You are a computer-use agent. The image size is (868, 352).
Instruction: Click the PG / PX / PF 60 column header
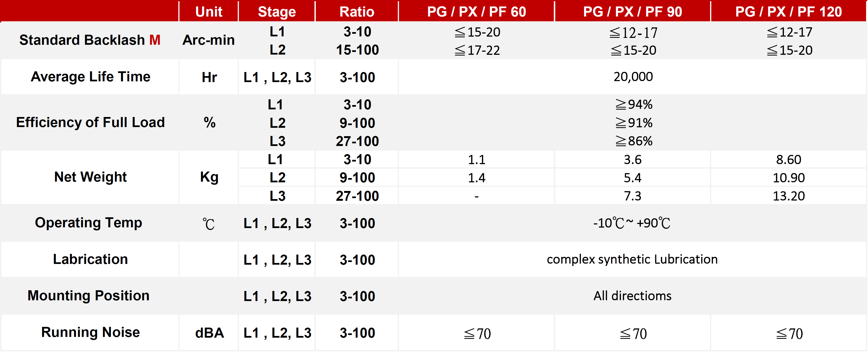click(x=476, y=12)
